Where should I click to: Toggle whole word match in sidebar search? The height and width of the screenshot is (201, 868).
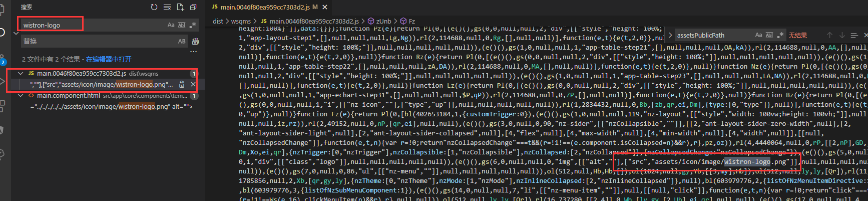[x=182, y=25]
